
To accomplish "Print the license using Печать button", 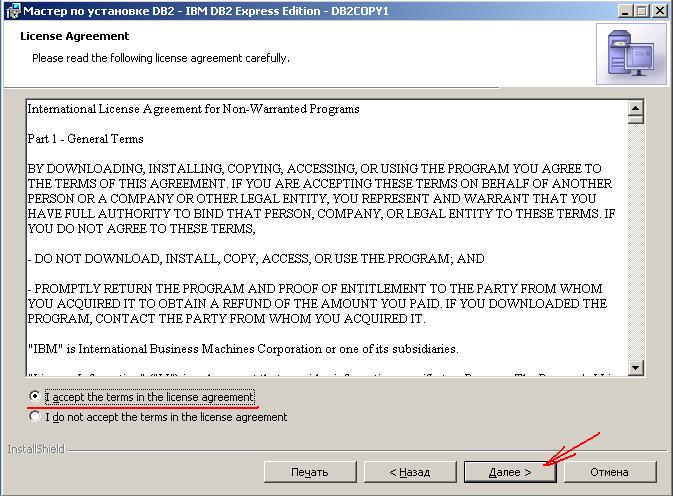I will tap(310, 472).
